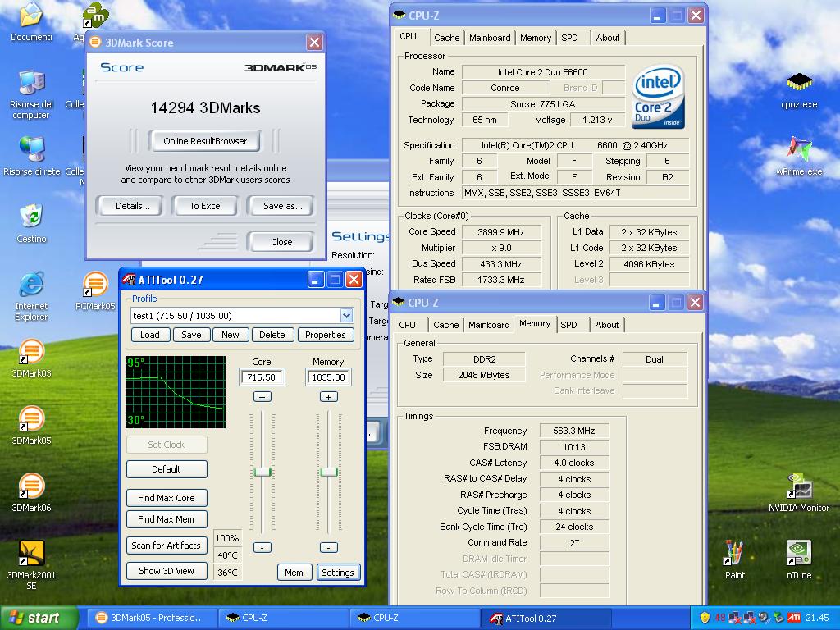Screen dimensions: 840x630
Task: Click the ATITool title bar icon
Action: click(x=129, y=279)
